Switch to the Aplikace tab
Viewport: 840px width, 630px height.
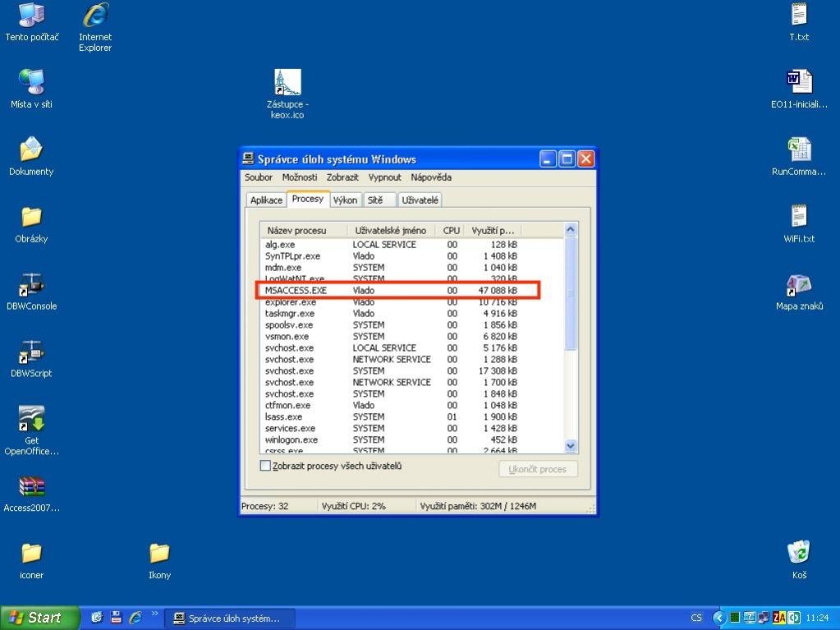tap(266, 200)
